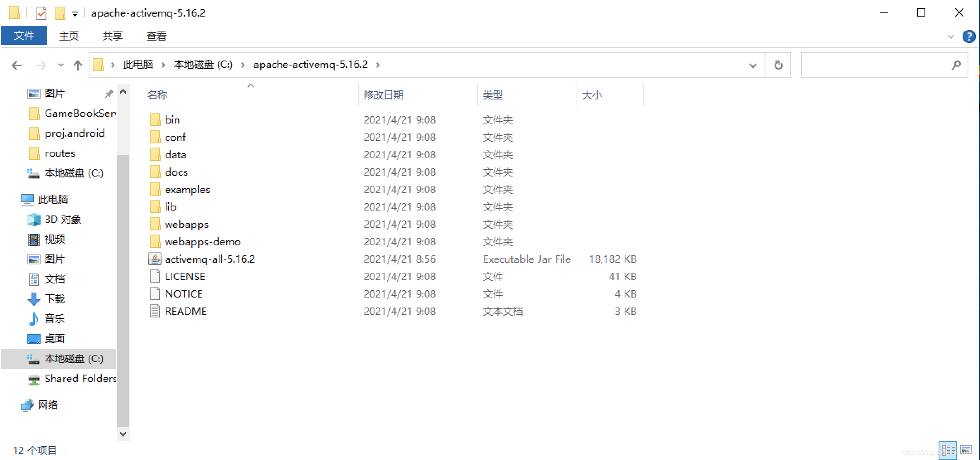This screenshot has width=980, height=460.
Task: Expand breadcrumb arrow before 此电脑
Action: [x=113, y=65]
